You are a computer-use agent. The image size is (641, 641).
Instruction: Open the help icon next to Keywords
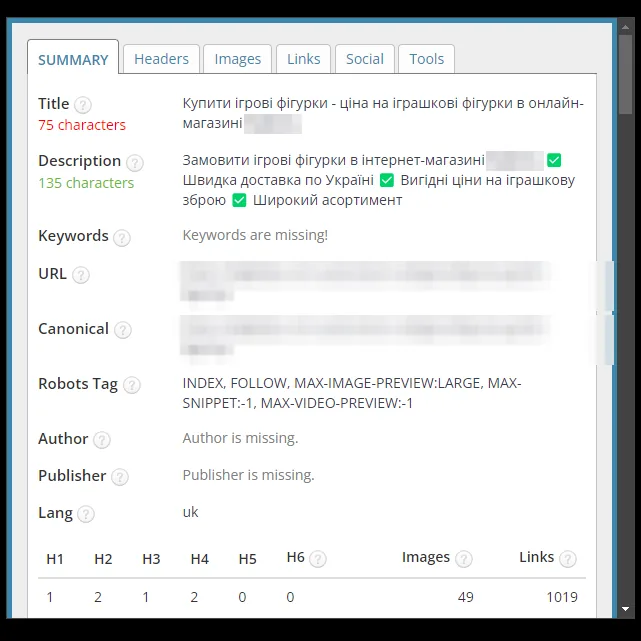122,238
